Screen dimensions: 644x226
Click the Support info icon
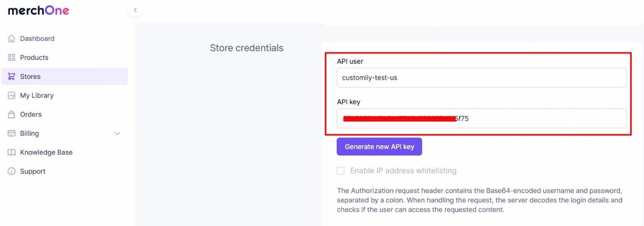(11, 171)
